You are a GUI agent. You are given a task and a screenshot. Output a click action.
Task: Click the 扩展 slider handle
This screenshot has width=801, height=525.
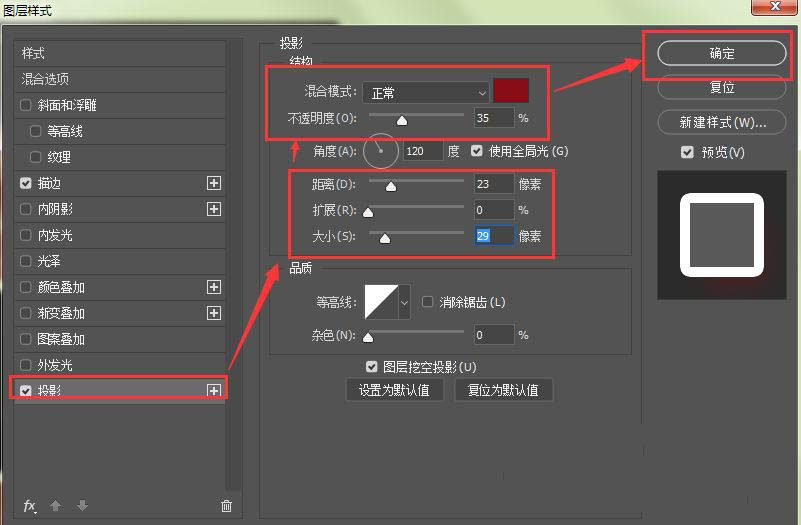368,212
